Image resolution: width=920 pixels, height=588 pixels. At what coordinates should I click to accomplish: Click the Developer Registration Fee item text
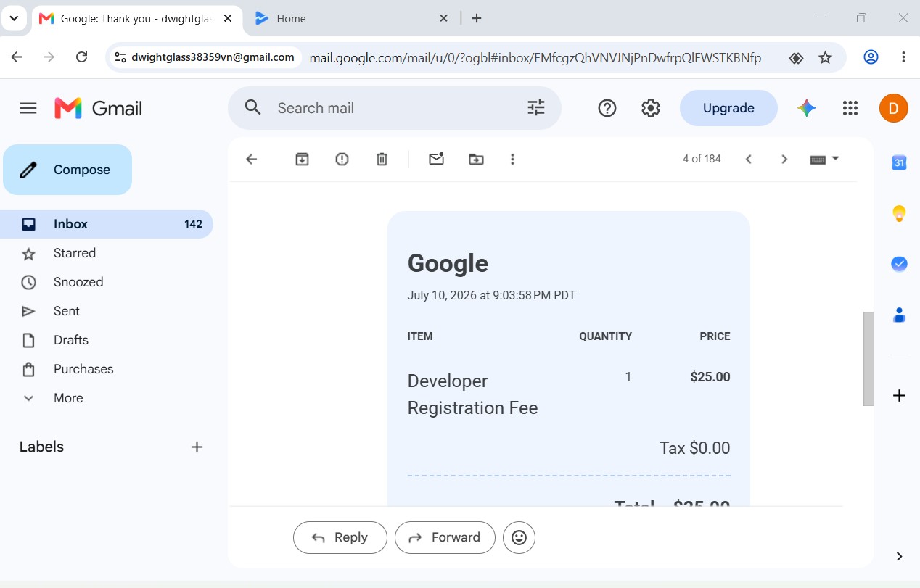(x=473, y=394)
